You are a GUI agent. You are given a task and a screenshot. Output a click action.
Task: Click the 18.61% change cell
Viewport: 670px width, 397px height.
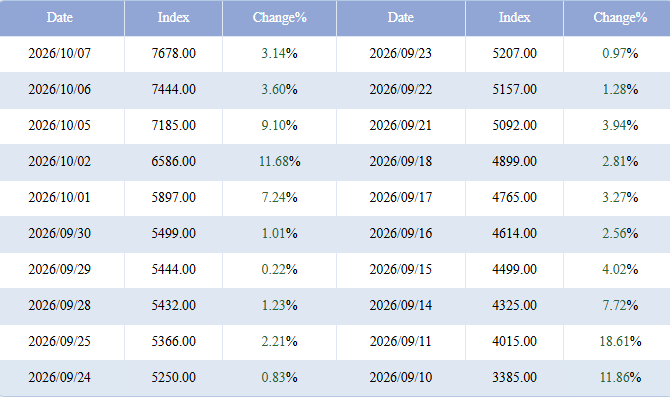(620, 341)
